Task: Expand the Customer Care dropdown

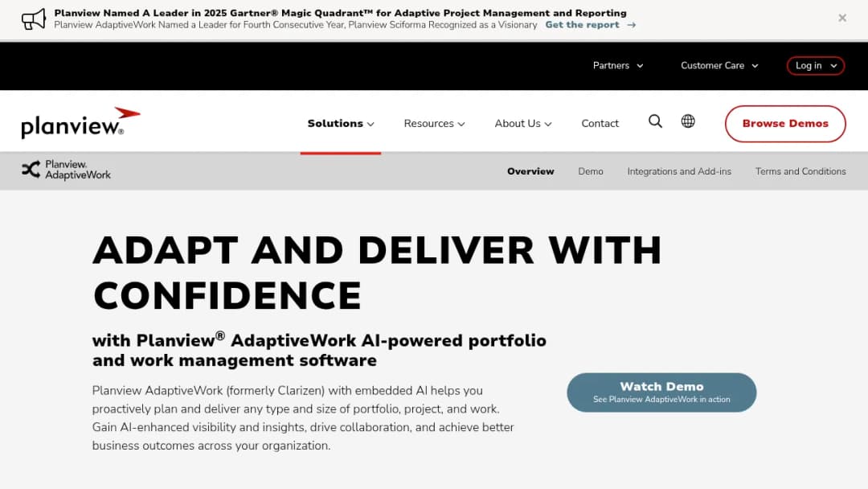Action: (x=719, y=65)
